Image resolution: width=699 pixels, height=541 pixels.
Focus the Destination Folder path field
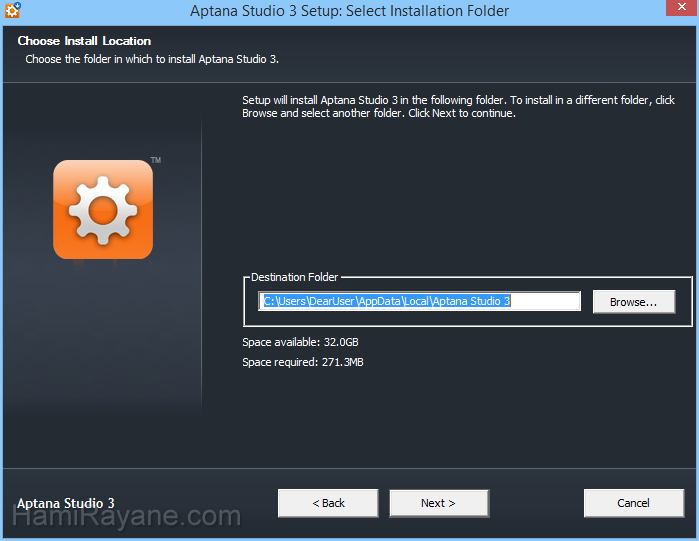click(x=419, y=301)
